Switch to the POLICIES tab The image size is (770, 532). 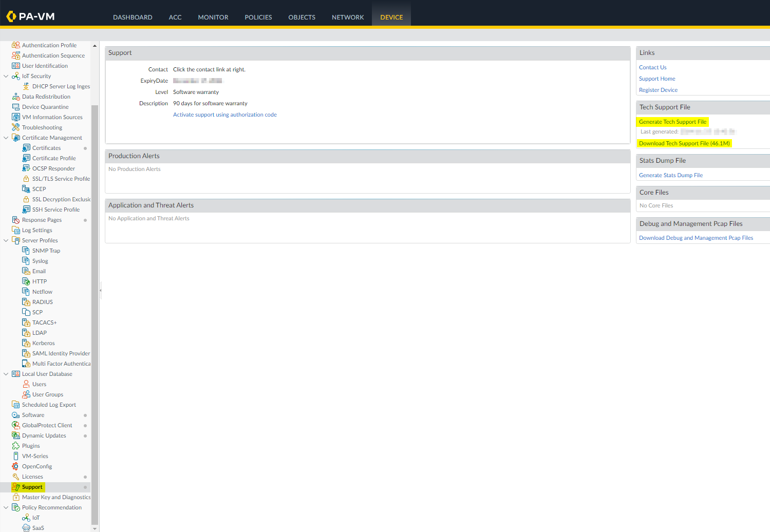tap(258, 17)
